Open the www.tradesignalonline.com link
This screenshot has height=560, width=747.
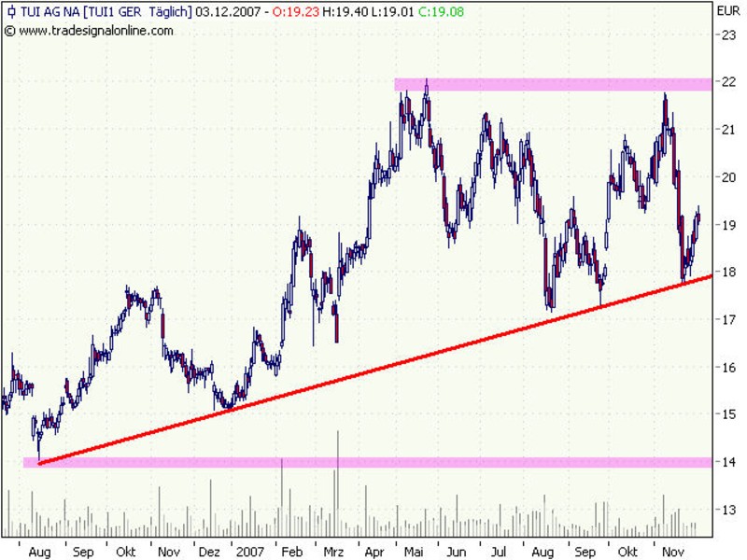[x=95, y=30]
